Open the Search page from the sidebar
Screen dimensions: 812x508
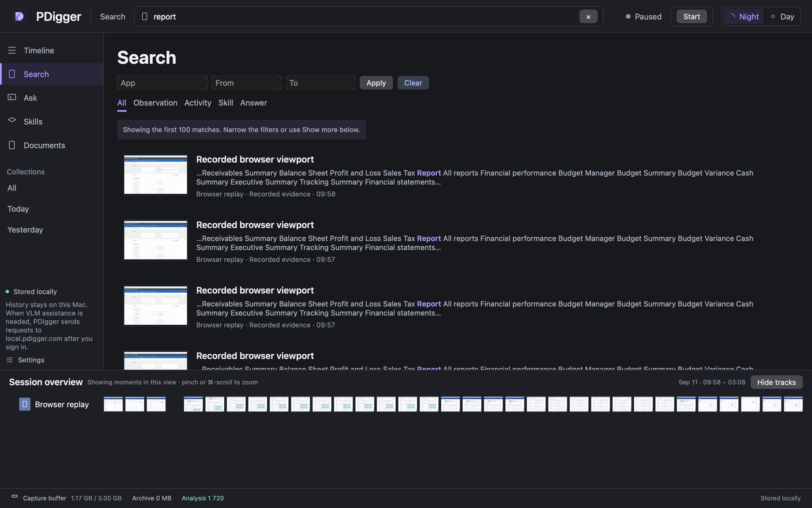click(x=52, y=74)
